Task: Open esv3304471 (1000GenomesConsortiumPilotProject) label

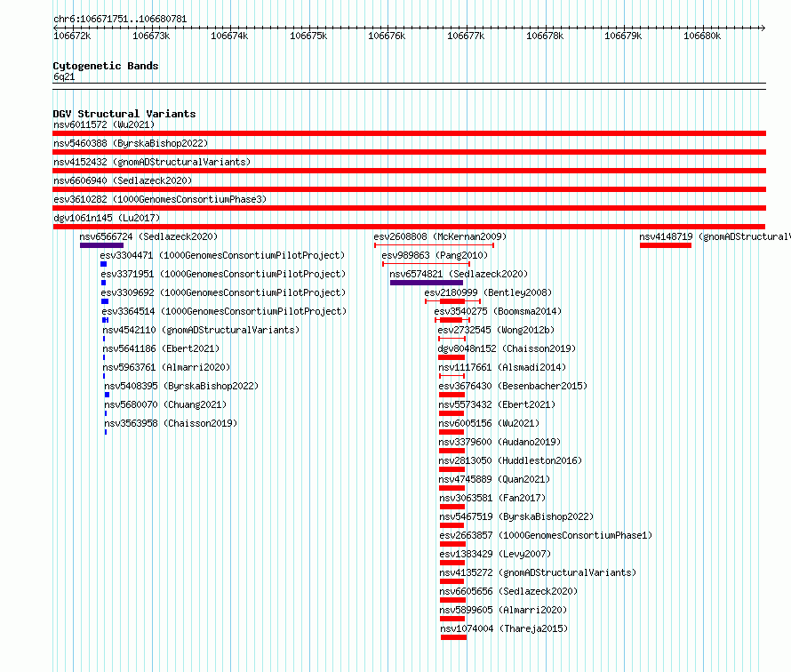Action: pyautogui.click(x=222, y=255)
